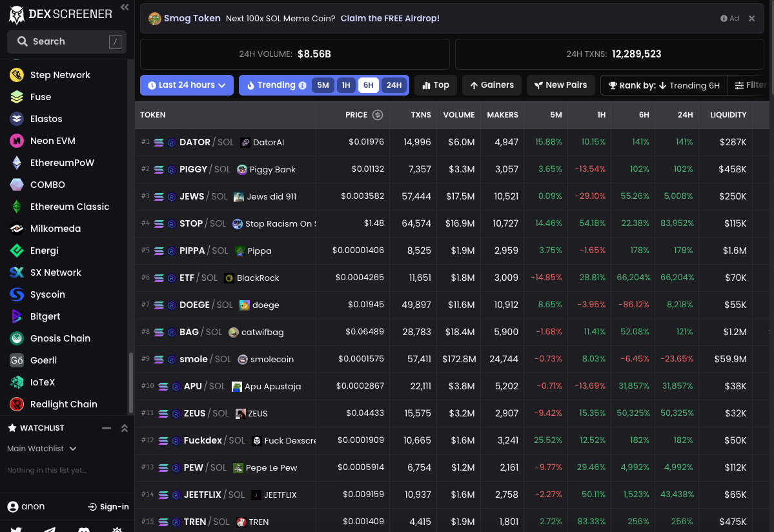Select the Elastos chain icon
774x532 pixels.
(17, 119)
